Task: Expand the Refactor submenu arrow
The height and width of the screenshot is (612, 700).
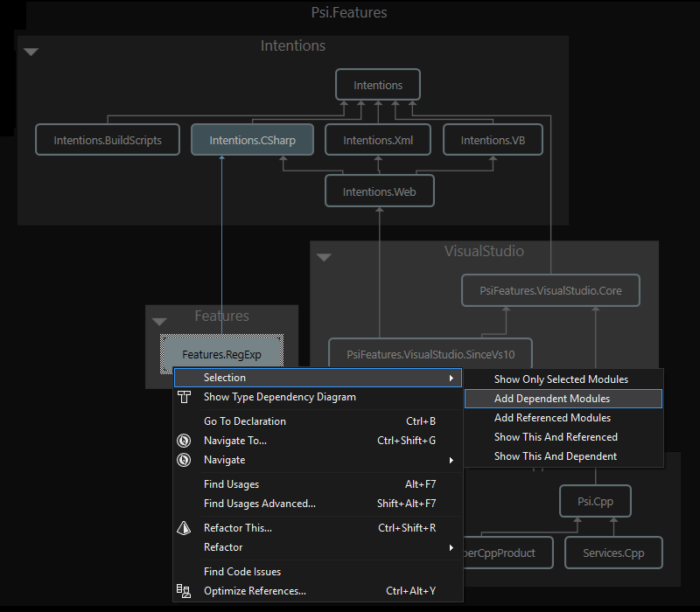Action: pos(451,547)
